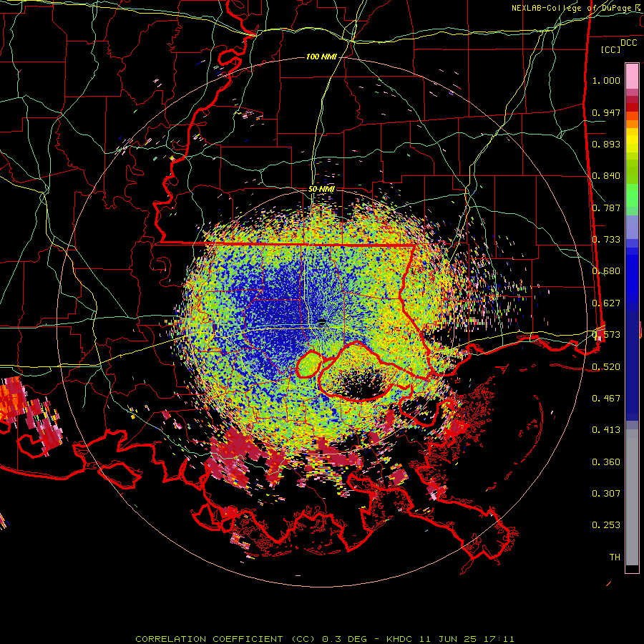Pick the dark navy swatch on the color bar

click(632, 361)
